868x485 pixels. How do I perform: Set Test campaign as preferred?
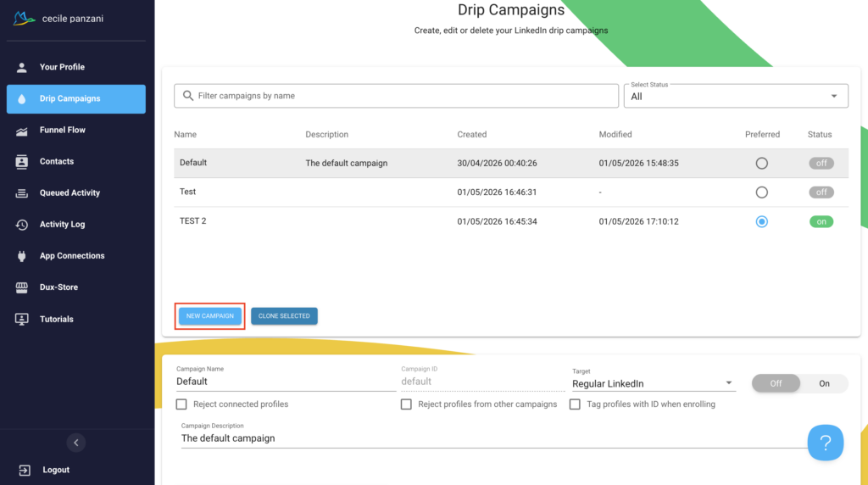pos(762,192)
